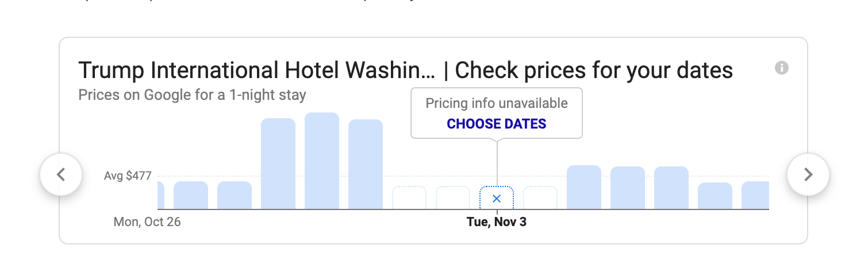Click the dashed empty bar left of Nov 3
Viewport: 868px width, 272px height.
(x=453, y=198)
